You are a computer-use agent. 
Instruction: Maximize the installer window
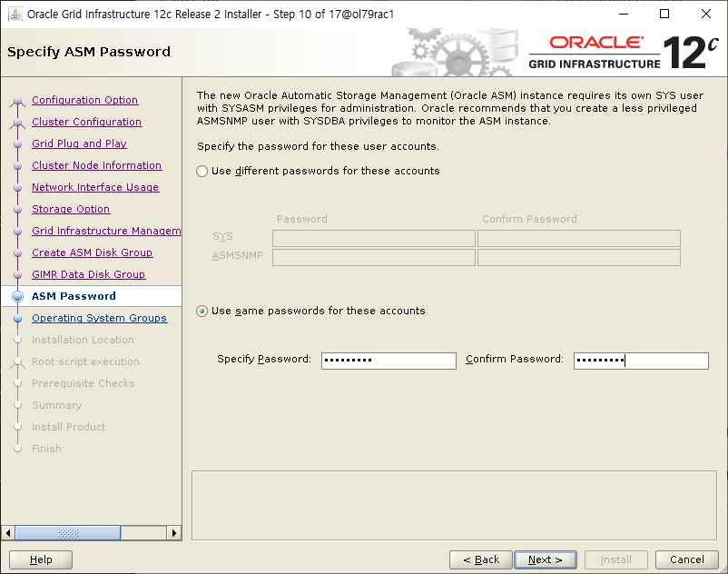pyautogui.click(x=664, y=14)
